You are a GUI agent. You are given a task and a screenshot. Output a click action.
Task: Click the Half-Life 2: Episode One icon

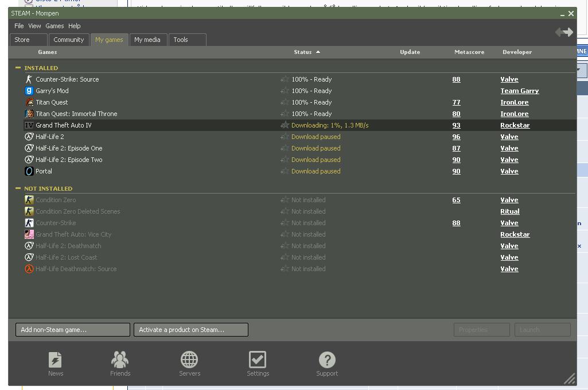[29, 148]
